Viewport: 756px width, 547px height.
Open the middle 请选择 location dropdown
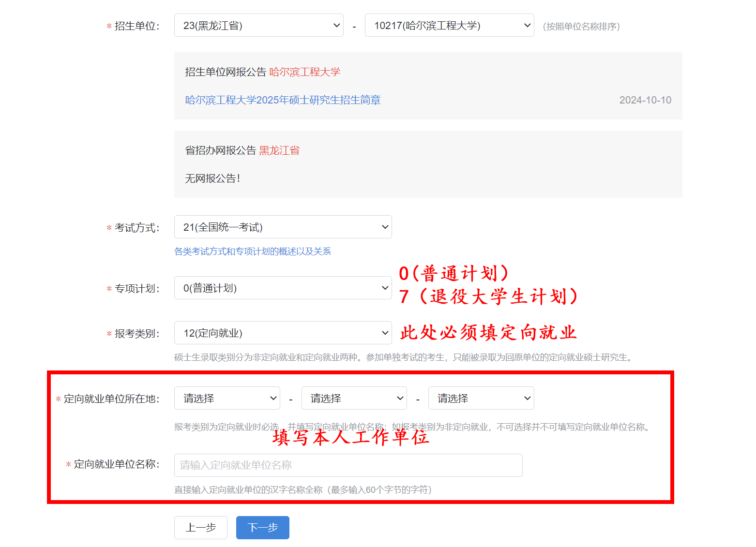coord(354,399)
